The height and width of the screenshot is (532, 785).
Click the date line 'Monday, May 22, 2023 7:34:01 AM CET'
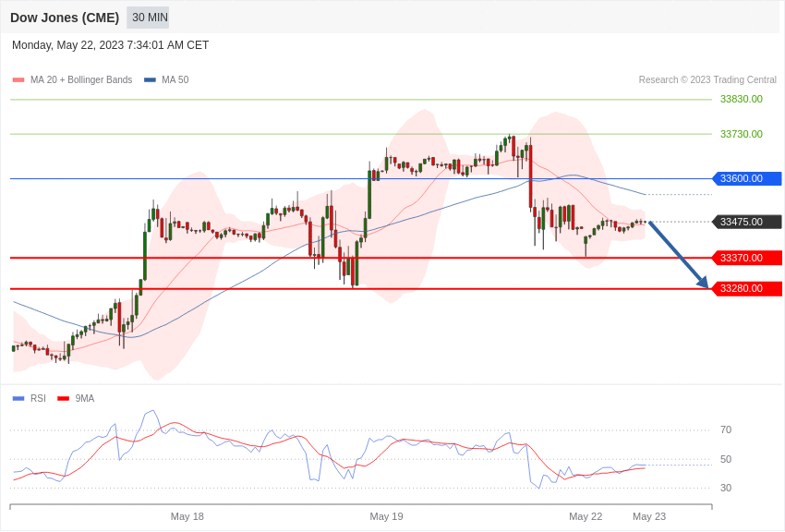[x=110, y=45]
